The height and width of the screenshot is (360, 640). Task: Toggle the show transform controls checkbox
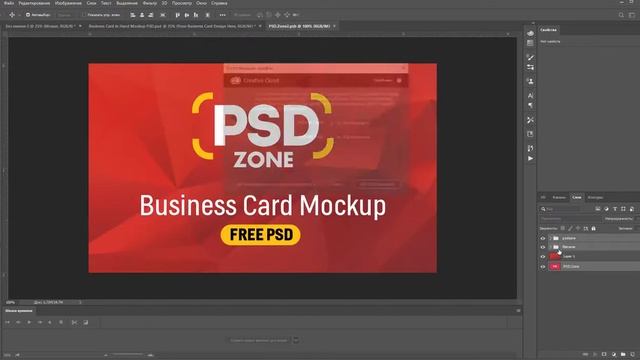[x=84, y=15]
